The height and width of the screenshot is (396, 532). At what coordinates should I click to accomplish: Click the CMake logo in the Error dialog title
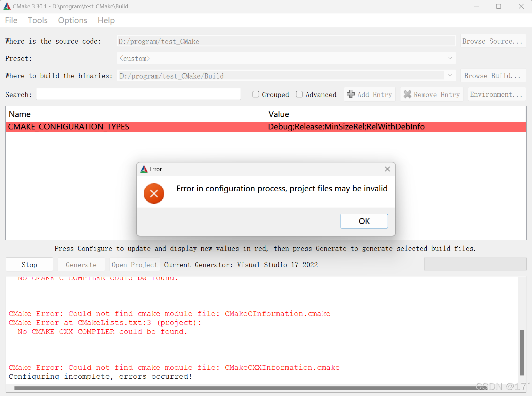(x=144, y=169)
